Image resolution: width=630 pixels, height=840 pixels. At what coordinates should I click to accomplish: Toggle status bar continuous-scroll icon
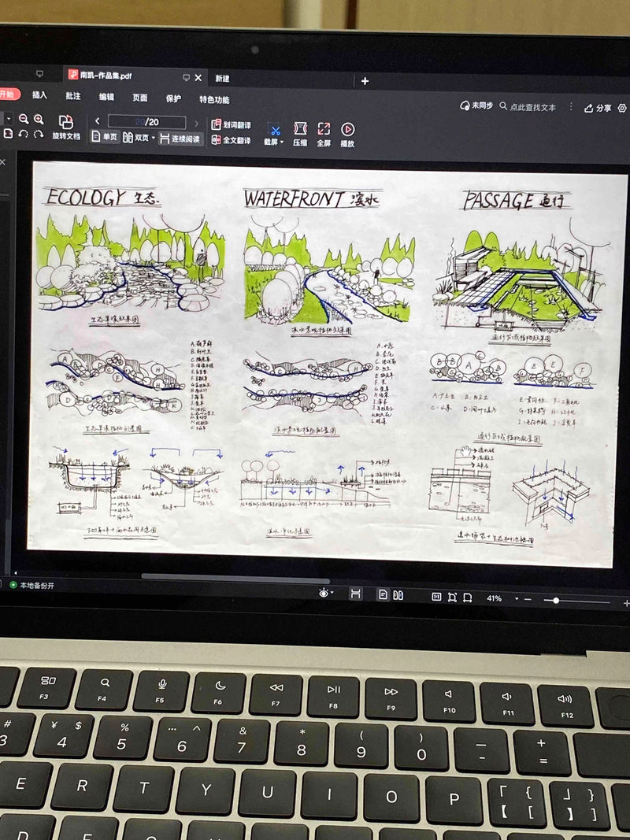[356, 594]
